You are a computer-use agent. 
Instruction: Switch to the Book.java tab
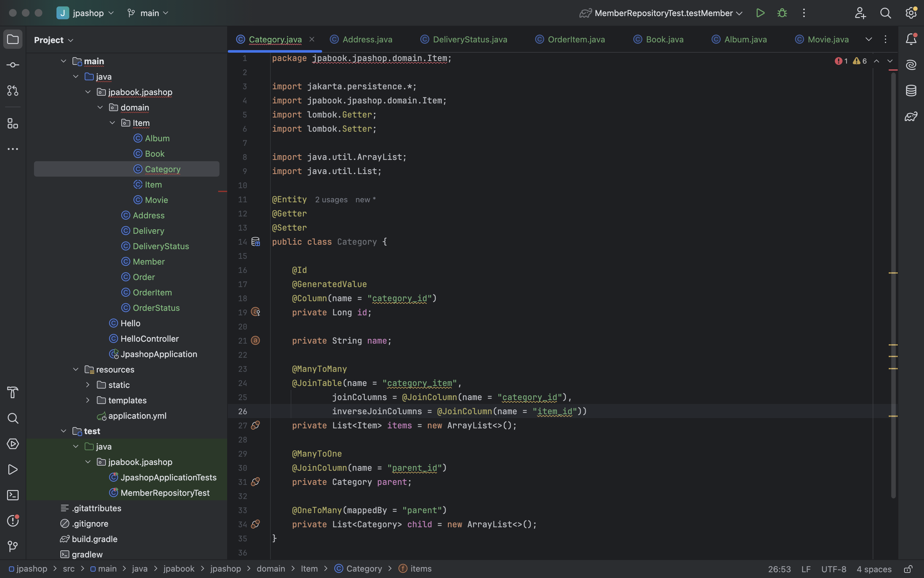click(x=658, y=39)
